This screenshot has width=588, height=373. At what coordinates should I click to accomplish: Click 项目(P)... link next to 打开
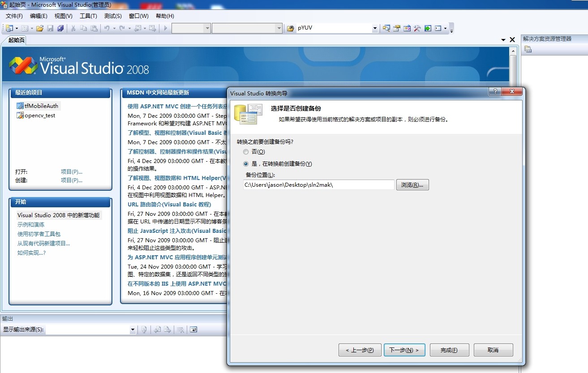[72, 171]
